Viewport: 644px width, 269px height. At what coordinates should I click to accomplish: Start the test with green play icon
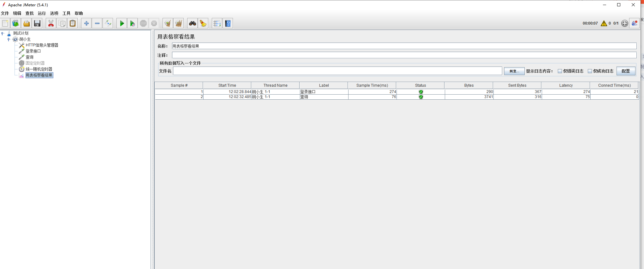122,23
